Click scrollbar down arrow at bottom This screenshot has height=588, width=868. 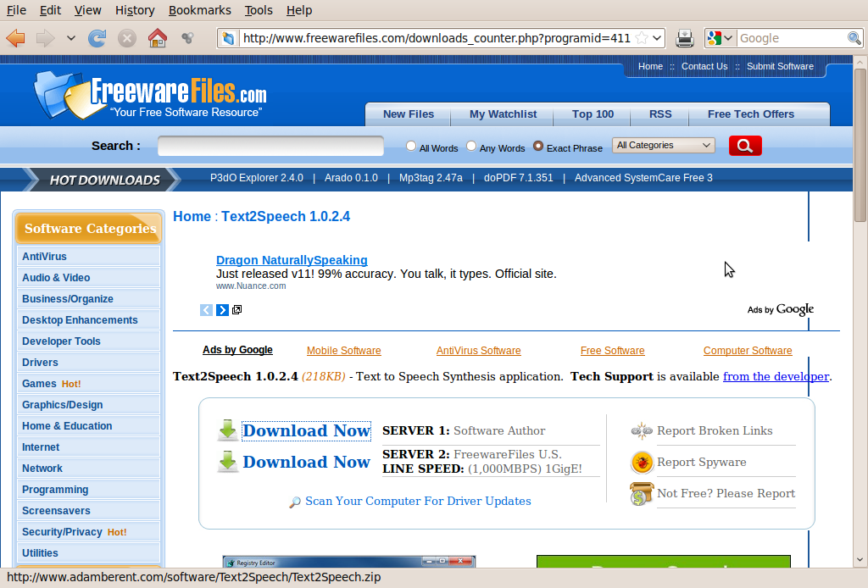(x=860, y=560)
